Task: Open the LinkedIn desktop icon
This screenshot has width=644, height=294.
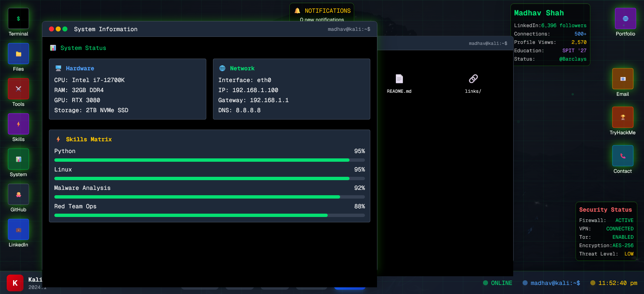Action: coord(18,230)
